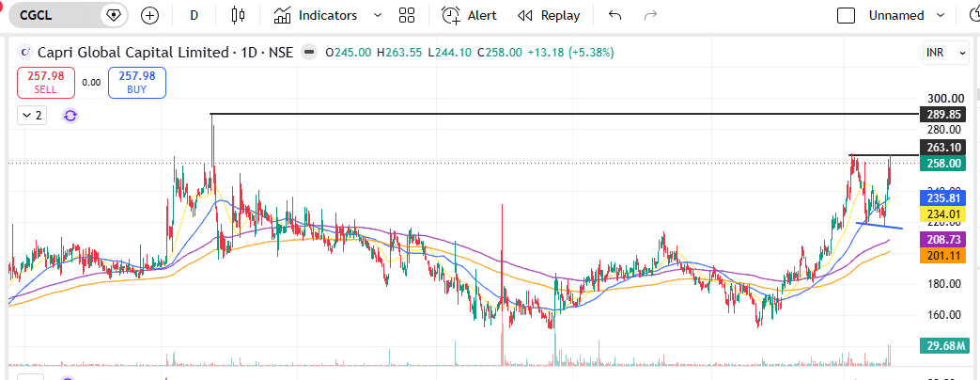Viewport: 980px width, 380px height.
Task: Click the blue 235.81 moving average label
Action: tap(942, 198)
